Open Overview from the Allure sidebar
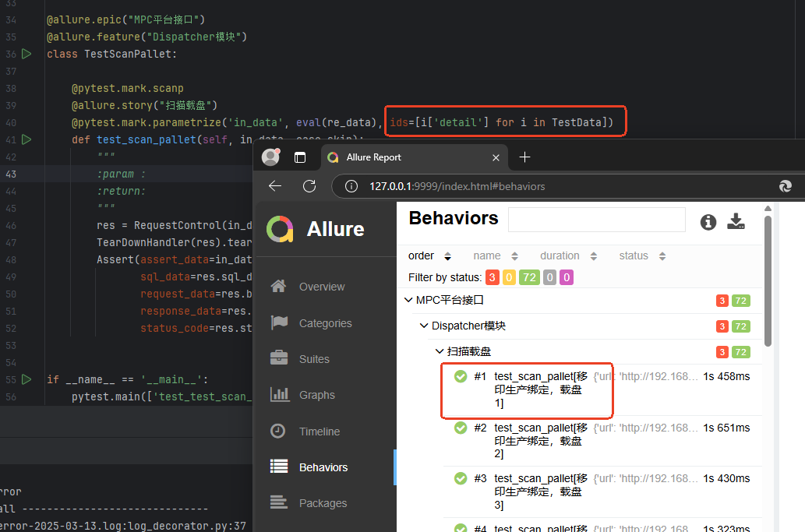805x532 pixels. point(322,287)
